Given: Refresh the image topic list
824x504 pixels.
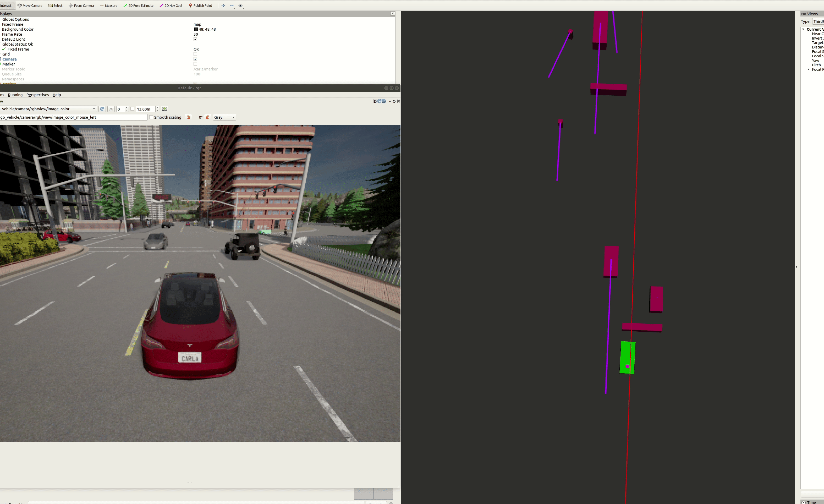Looking at the screenshot, I should click(x=102, y=109).
